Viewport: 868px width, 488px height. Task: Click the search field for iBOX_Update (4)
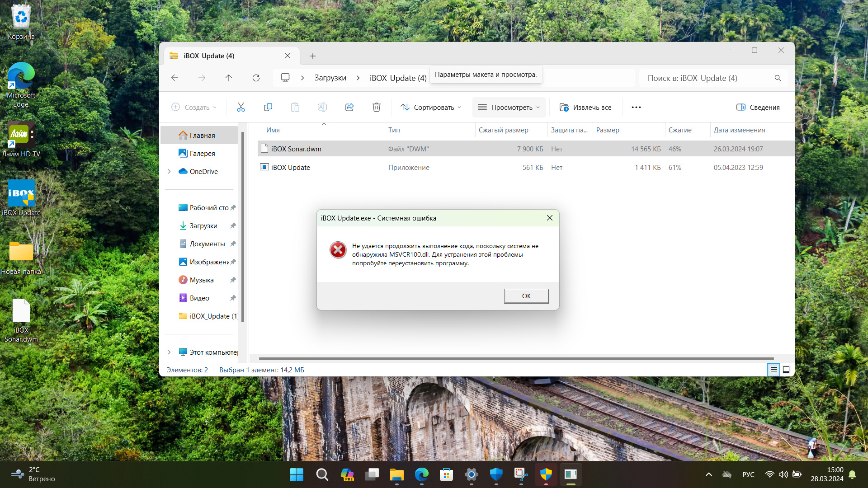(708, 78)
